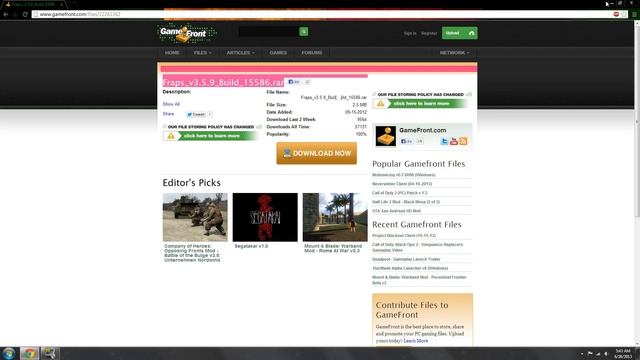This screenshot has height=360, width=640.
Task: Open Call of Duty 2 Patch link
Action: tap(400, 193)
